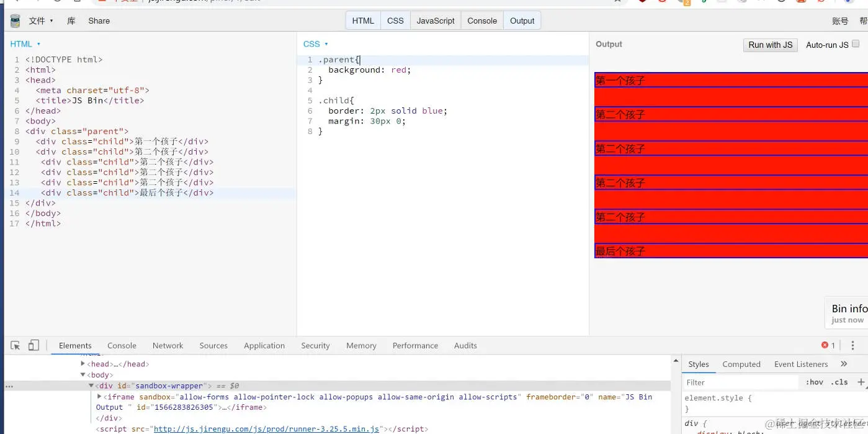The width and height of the screenshot is (868, 434).
Task: Toggle the :hov element state button
Action: (814, 382)
